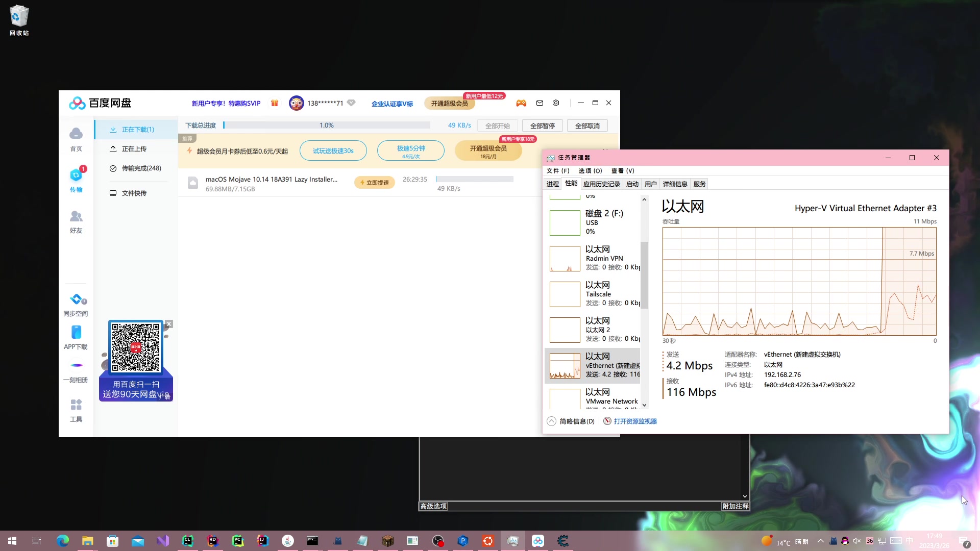This screenshot has width=980, height=551.
Task: Open Microsoft Edge from taskbar
Action: coord(63,541)
